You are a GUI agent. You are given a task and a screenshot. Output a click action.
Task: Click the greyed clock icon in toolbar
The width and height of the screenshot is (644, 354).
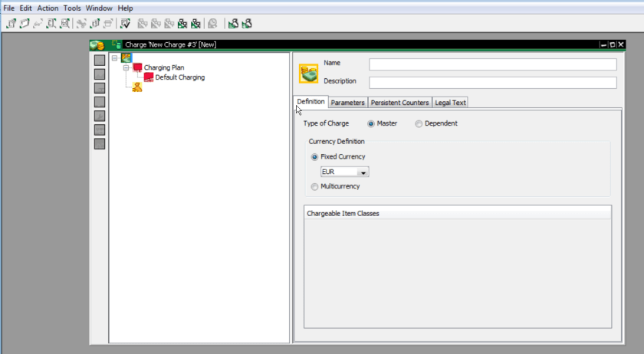pyautogui.click(x=212, y=24)
